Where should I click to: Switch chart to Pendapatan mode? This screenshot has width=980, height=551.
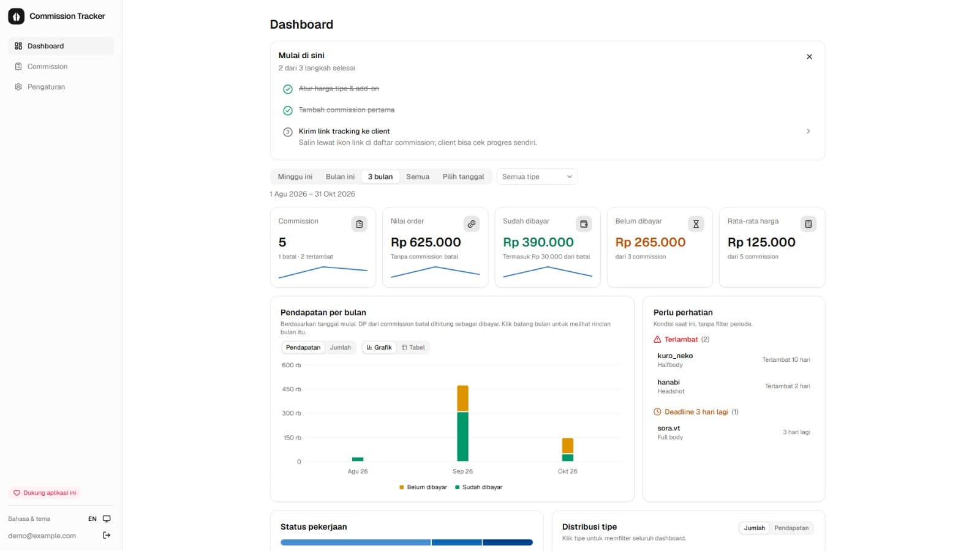(303, 347)
